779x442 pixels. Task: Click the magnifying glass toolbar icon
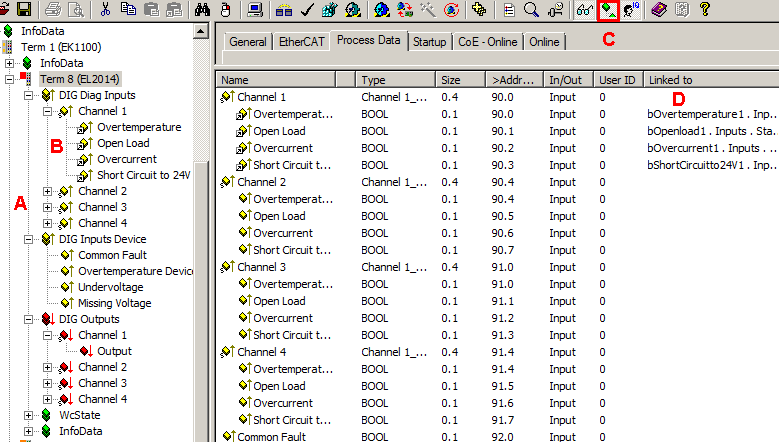tap(532, 9)
